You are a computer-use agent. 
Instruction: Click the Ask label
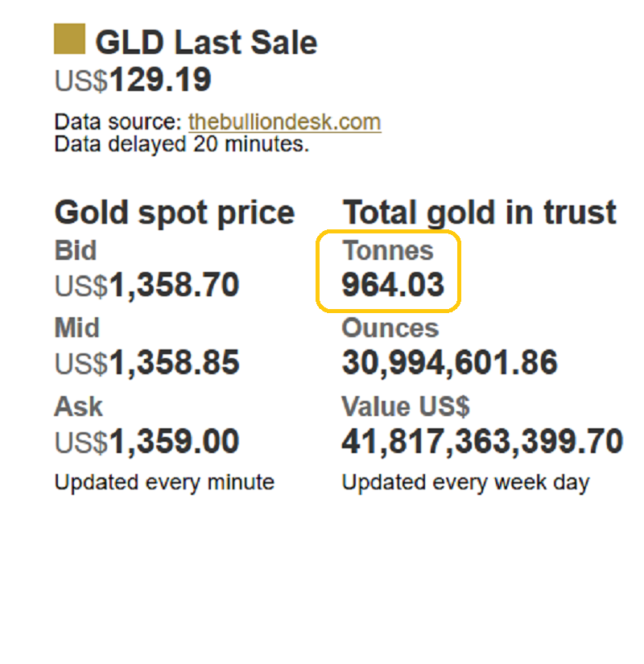coord(78,406)
